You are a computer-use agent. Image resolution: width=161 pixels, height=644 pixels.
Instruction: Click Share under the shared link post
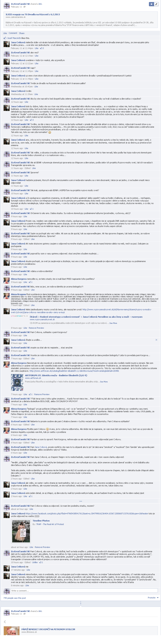pos(22,33)
